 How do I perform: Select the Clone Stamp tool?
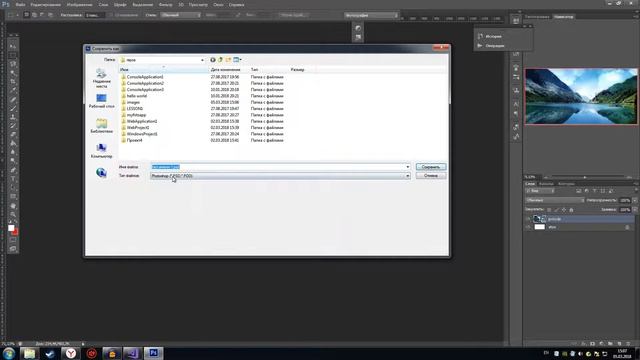[13, 117]
